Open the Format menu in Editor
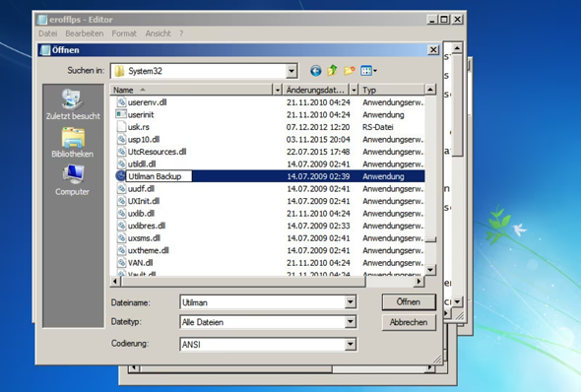This screenshot has width=581, height=392. click(x=124, y=33)
